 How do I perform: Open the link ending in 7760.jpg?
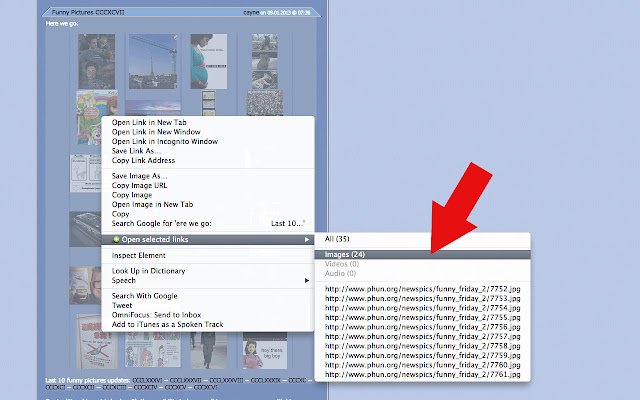click(x=422, y=365)
